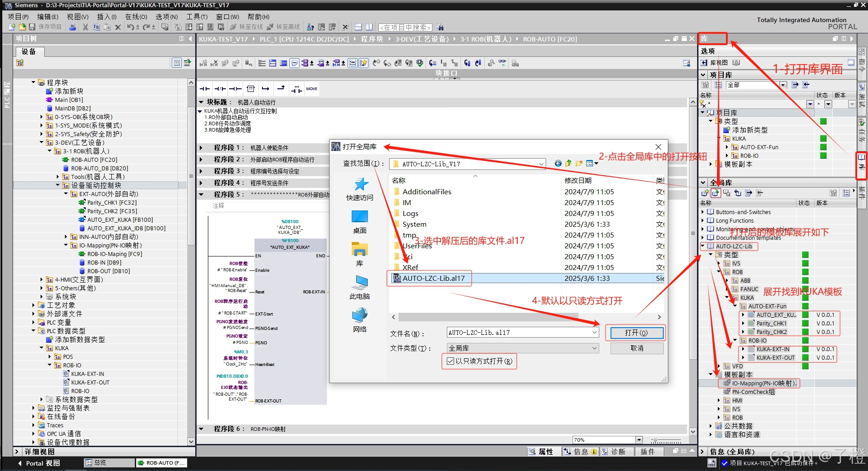This screenshot has height=471, width=868.
Task: Create new folder in open dialog
Action: click(579, 163)
